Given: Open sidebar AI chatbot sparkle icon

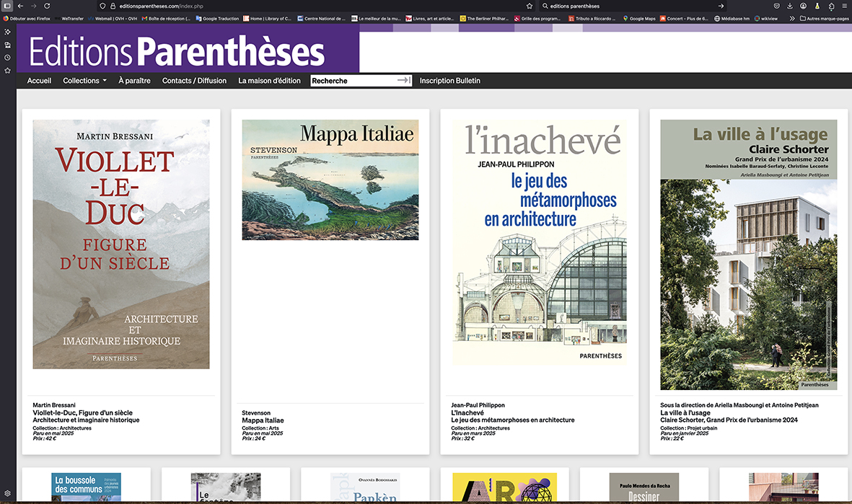Looking at the screenshot, I should [x=8, y=32].
